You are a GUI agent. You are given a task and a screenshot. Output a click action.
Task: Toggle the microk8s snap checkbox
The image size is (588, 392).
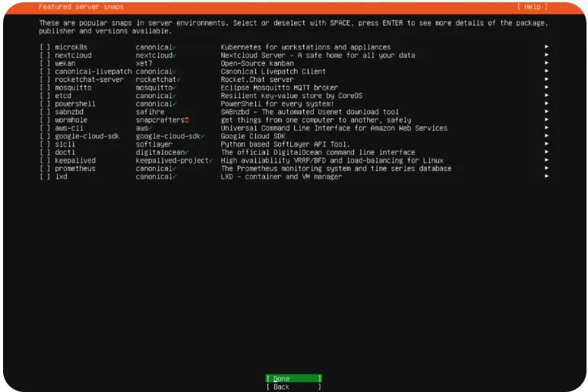coord(45,47)
